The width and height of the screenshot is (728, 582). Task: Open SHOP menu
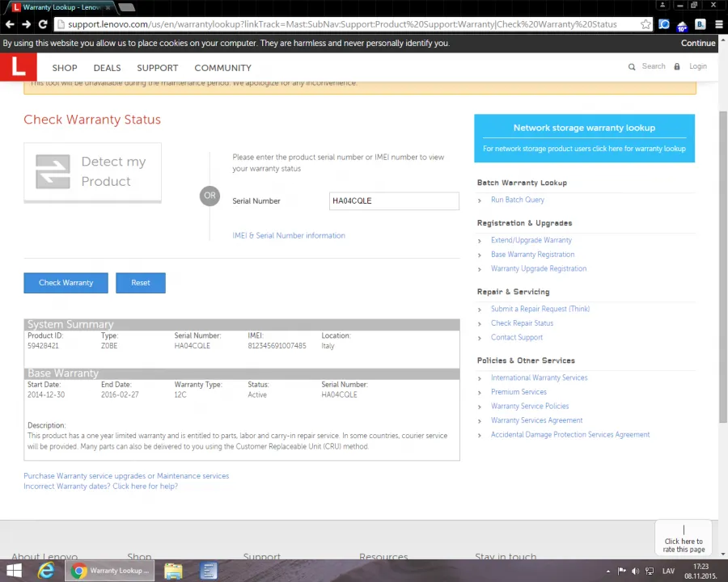65,68
